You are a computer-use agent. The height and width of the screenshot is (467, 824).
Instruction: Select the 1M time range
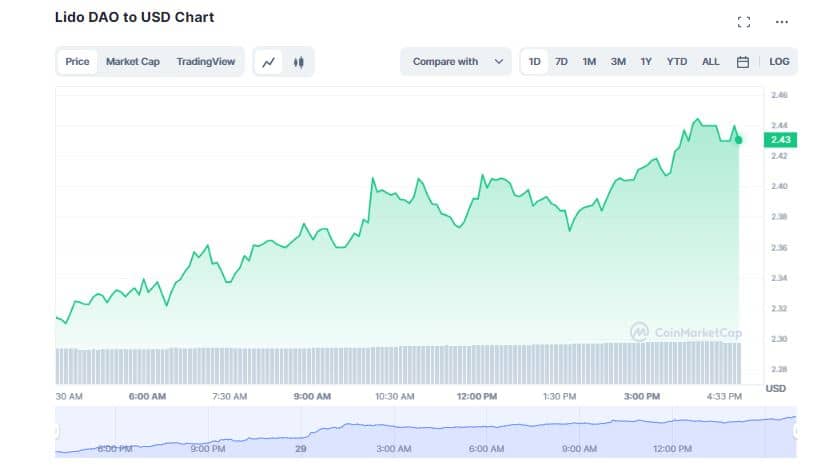[589, 61]
